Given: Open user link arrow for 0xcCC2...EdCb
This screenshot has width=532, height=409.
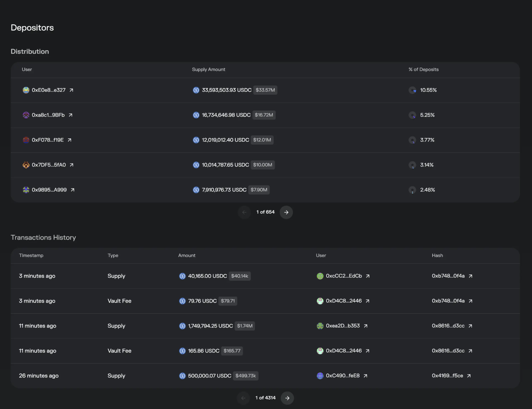Looking at the screenshot, I should [368, 276].
